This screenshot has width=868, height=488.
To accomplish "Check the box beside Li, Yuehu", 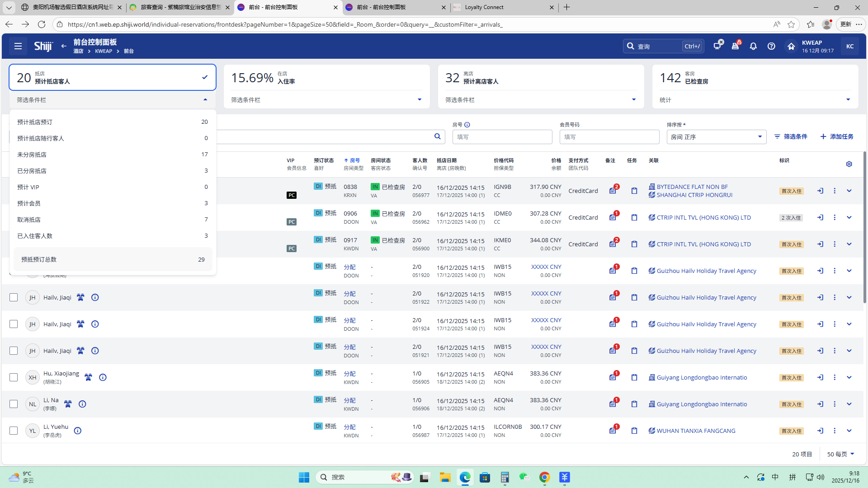I will [14, 431].
